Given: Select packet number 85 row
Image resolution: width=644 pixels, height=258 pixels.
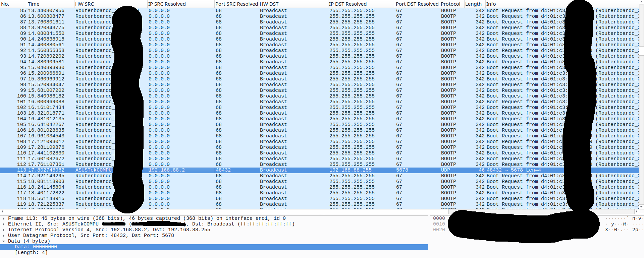Looking at the screenshot, I should [319, 11].
